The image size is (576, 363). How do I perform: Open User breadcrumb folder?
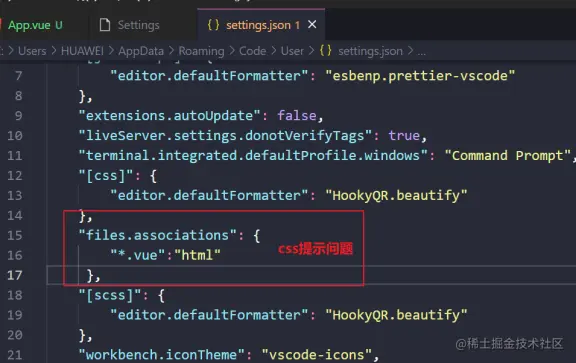(292, 51)
